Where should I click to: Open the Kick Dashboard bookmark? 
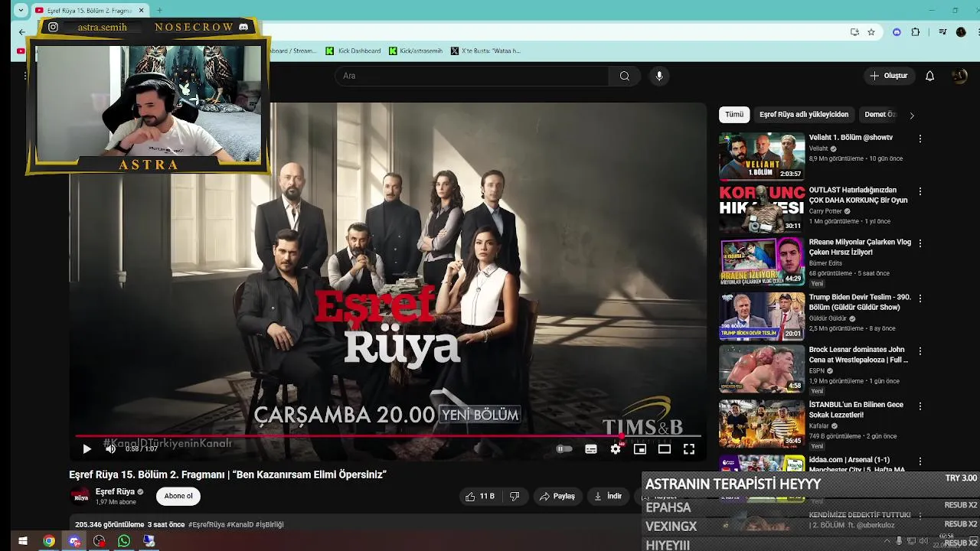[x=353, y=51]
